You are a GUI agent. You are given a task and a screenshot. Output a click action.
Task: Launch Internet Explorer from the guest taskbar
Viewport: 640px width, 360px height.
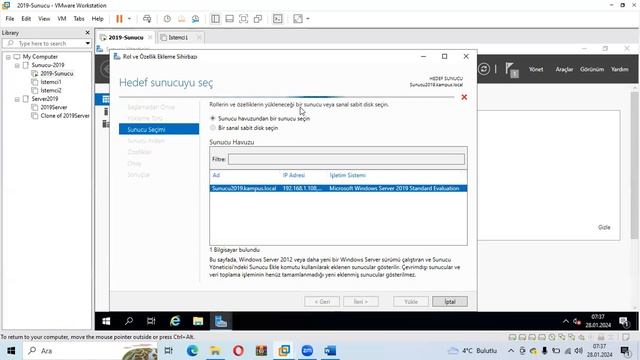coord(175,322)
